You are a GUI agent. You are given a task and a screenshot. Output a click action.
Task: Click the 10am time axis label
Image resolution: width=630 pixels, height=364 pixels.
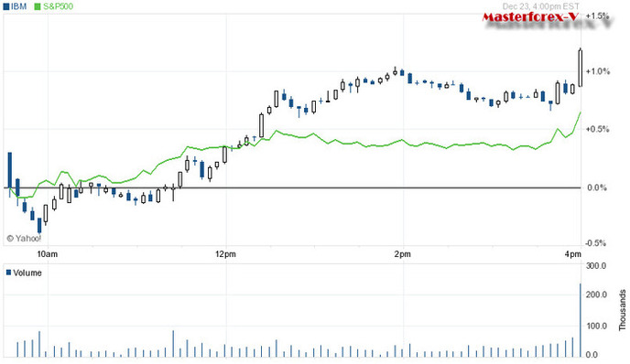click(48, 254)
